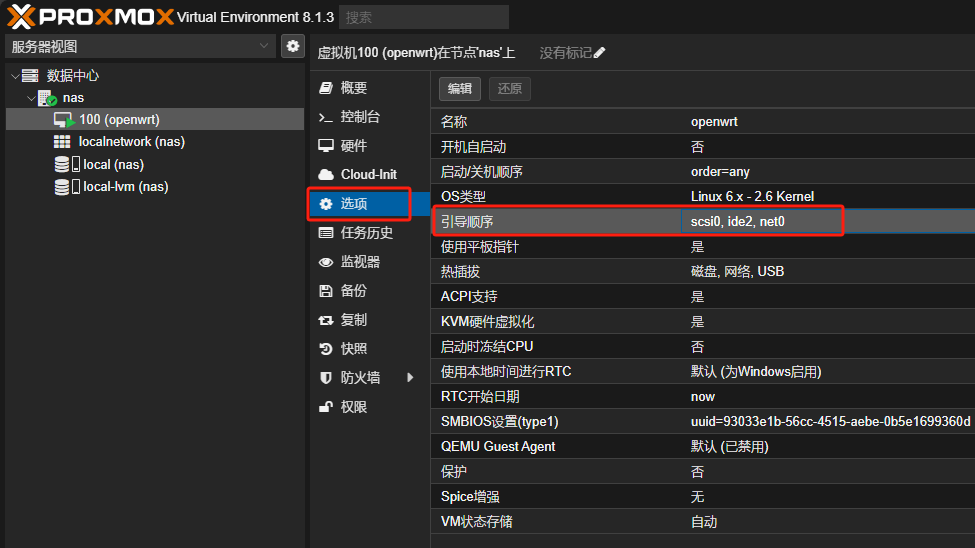Click the 备份 floppy disk icon
The height and width of the screenshot is (548, 975).
[x=326, y=290]
